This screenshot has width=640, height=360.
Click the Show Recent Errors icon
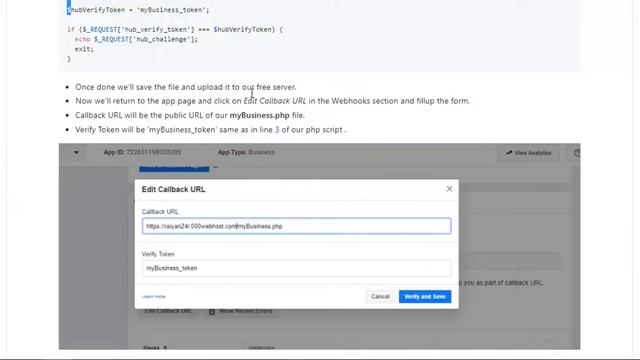click(x=212, y=311)
